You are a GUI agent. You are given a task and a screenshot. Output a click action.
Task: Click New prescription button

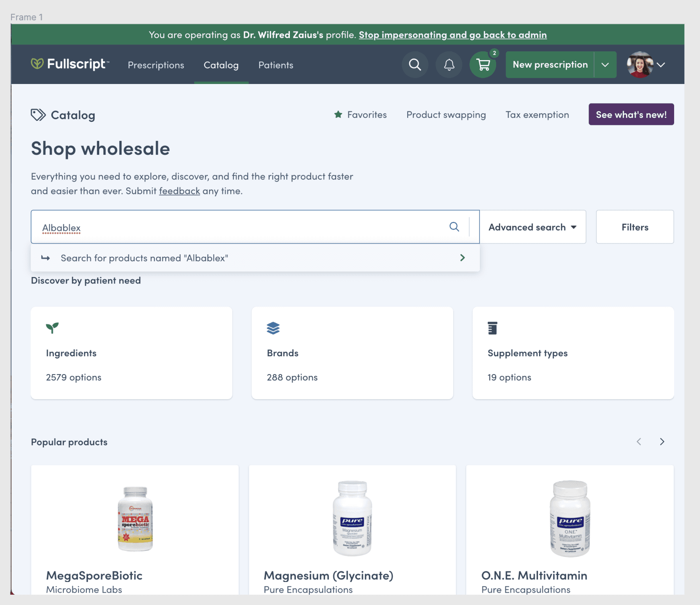[550, 64]
